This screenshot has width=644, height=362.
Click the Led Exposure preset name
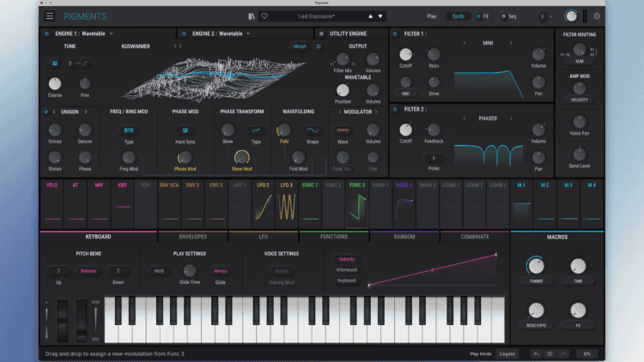point(316,16)
